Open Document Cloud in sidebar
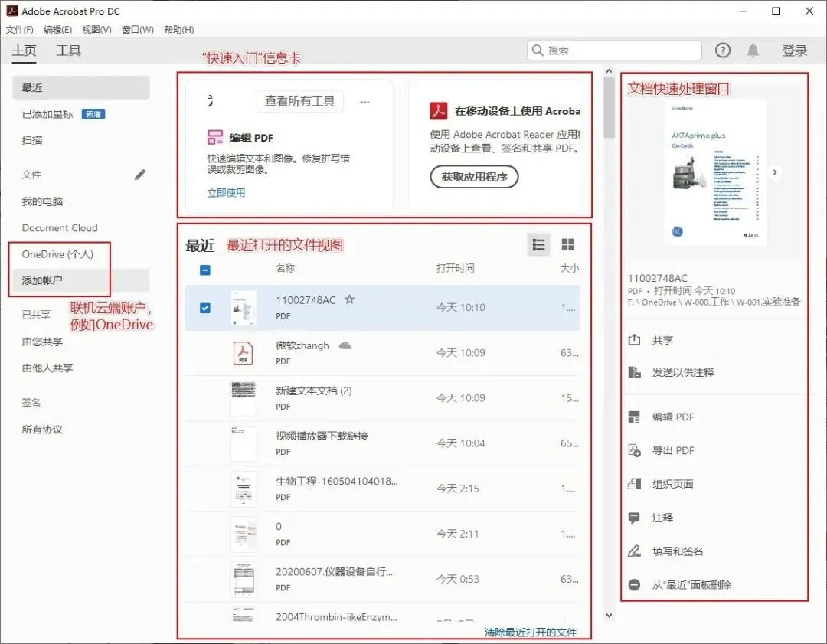 coord(60,228)
